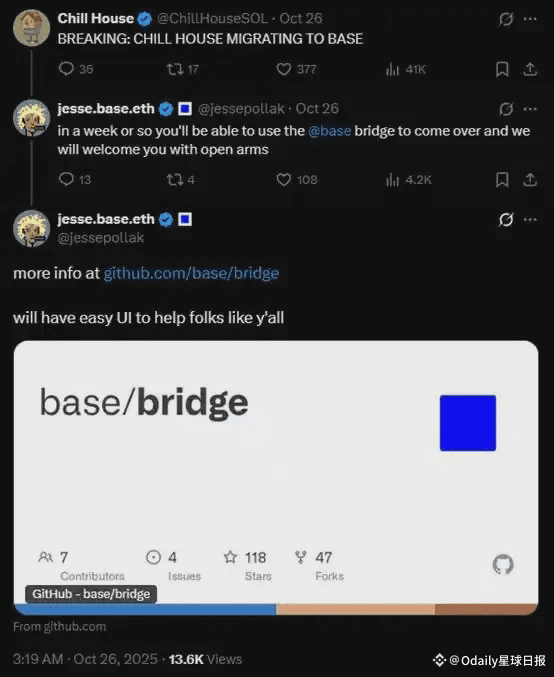The width and height of the screenshot is (554, 677).
Task: View analytics showing 4.2K views
Action: [x=408, y=180]
